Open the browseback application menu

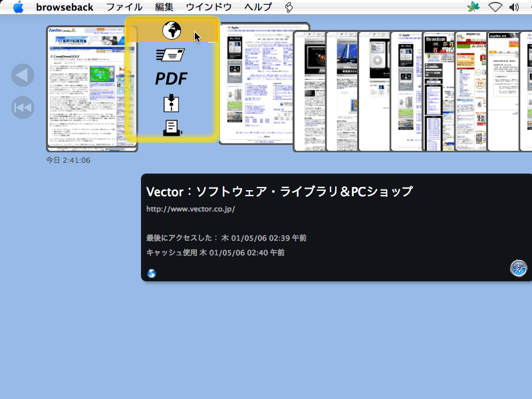pos(65,7)
